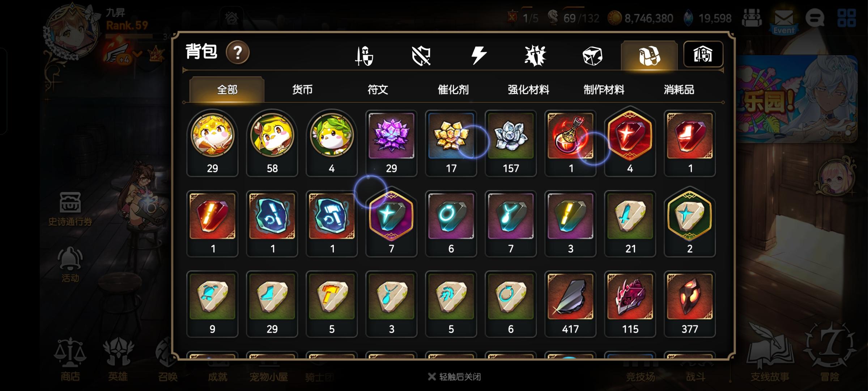Open the dice category icon

pyautogui.click(x=592, y=56)
